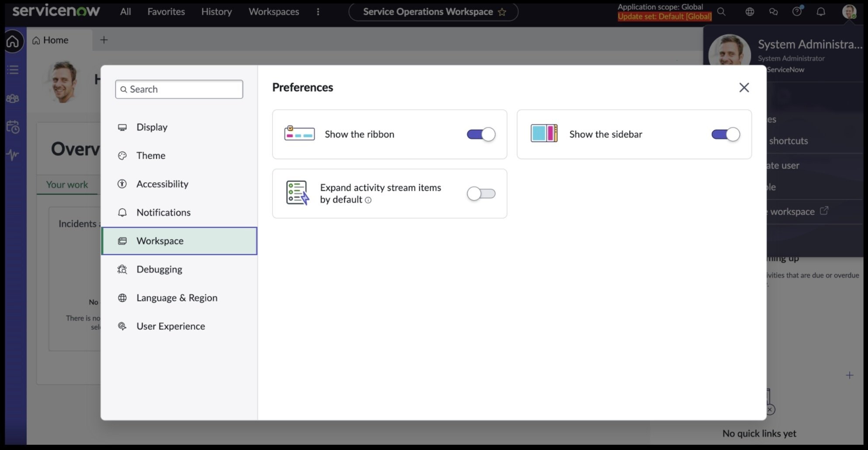Open the three-dot more menu in header
Viewport: 868px width, 450px height.
coord(318,12)
